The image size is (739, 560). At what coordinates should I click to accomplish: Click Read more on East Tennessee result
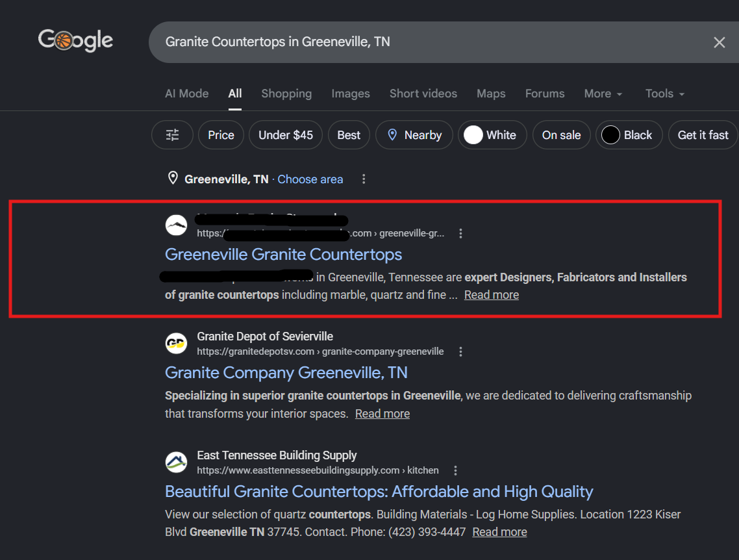tap(499, 531)
